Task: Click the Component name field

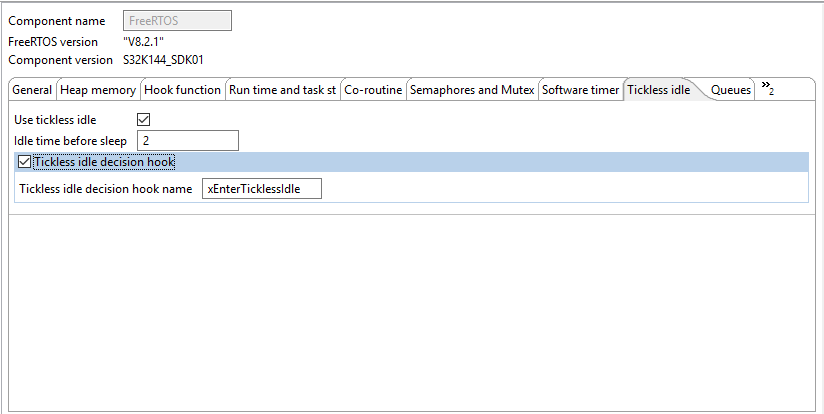Action: 177,21
